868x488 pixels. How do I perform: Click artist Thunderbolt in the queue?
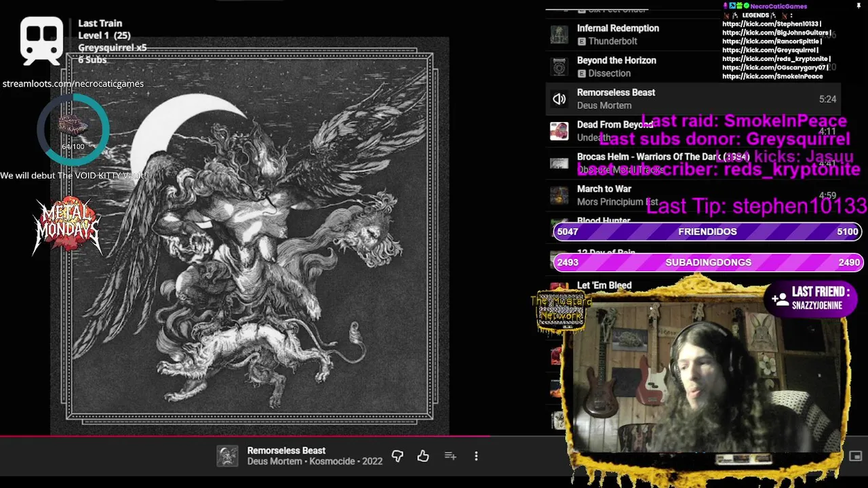(612, 41)
